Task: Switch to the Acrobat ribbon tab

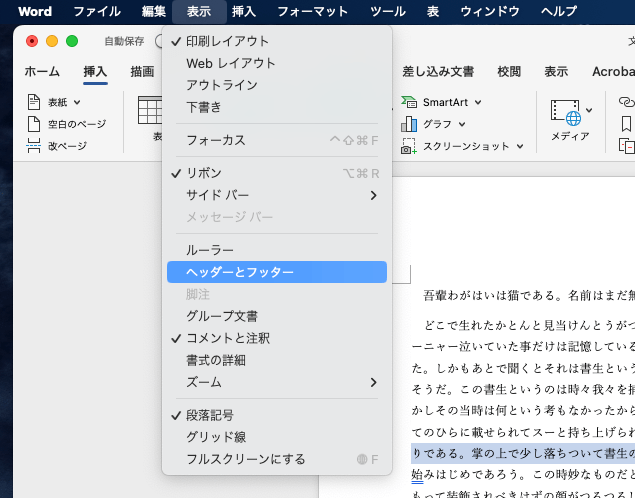Action: click(613, 72)
